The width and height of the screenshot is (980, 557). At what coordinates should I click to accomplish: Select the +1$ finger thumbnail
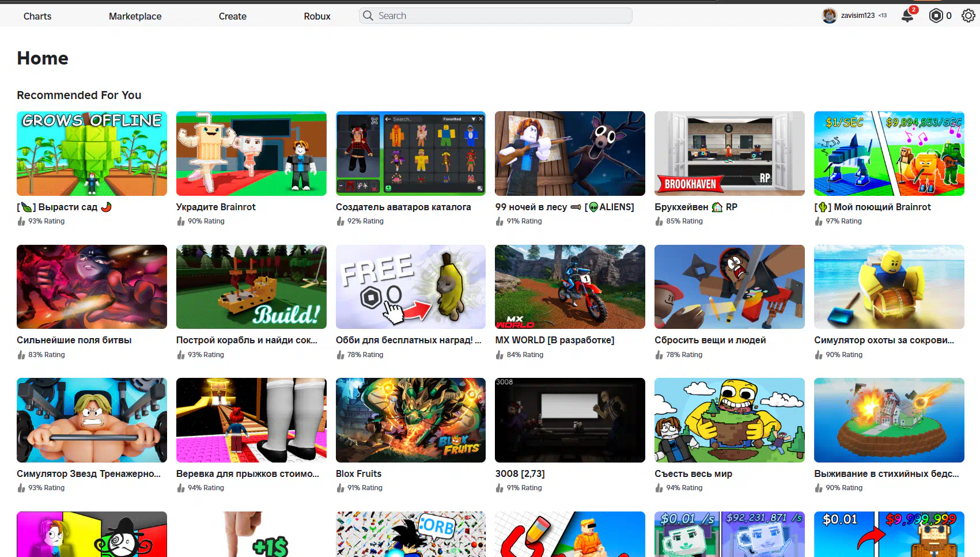251,534
